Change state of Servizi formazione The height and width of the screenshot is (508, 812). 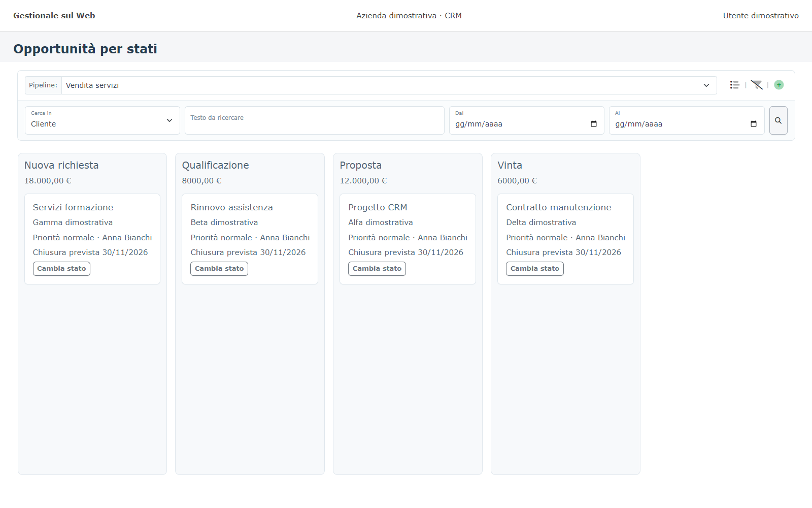pos(61,269)
